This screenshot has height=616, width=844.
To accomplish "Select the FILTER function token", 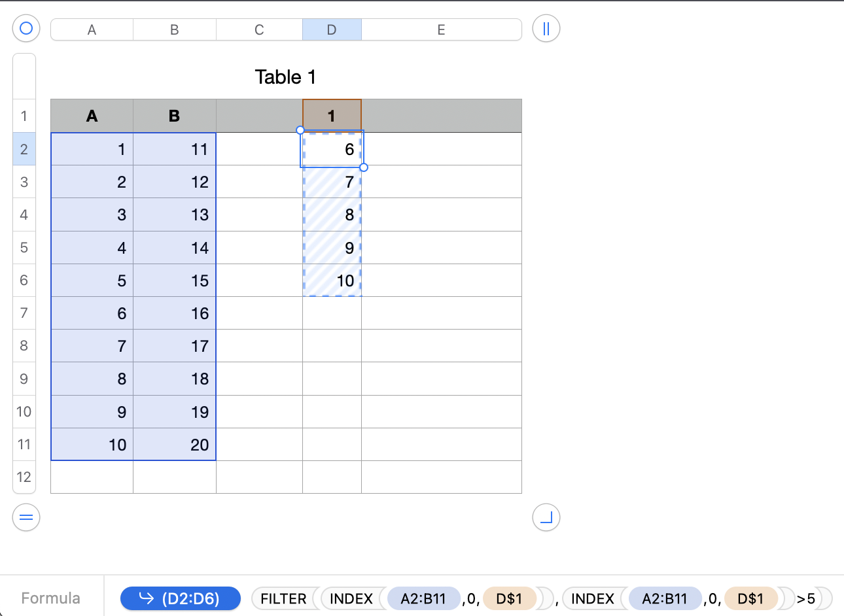I will pos(283,598).
